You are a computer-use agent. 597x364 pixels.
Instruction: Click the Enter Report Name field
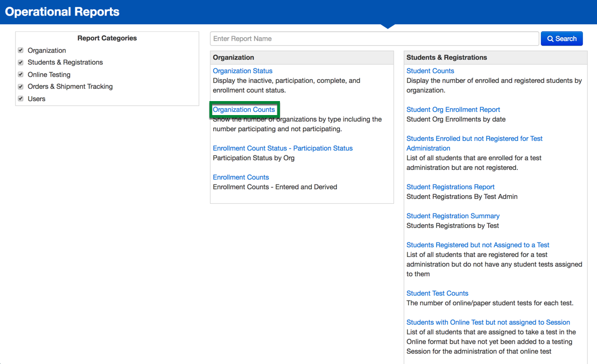click(374, 39)
